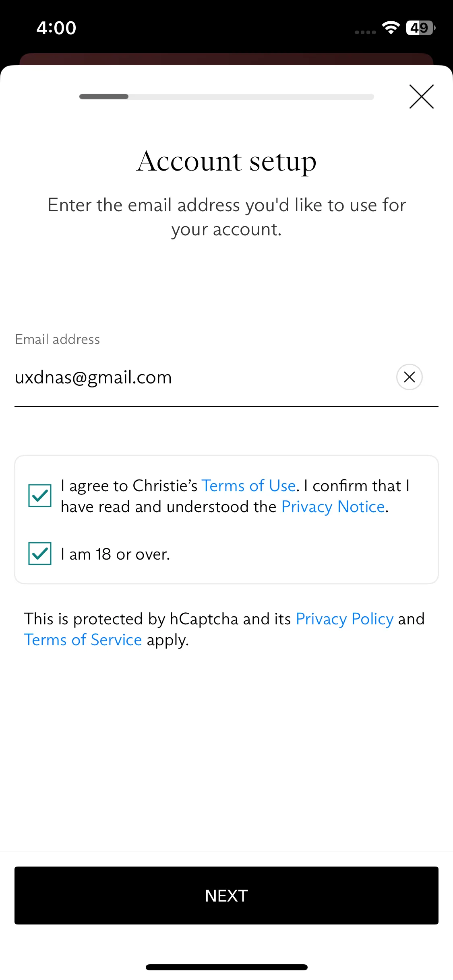
Task: Tap the setup progress bar
Action: coord(226,97)
